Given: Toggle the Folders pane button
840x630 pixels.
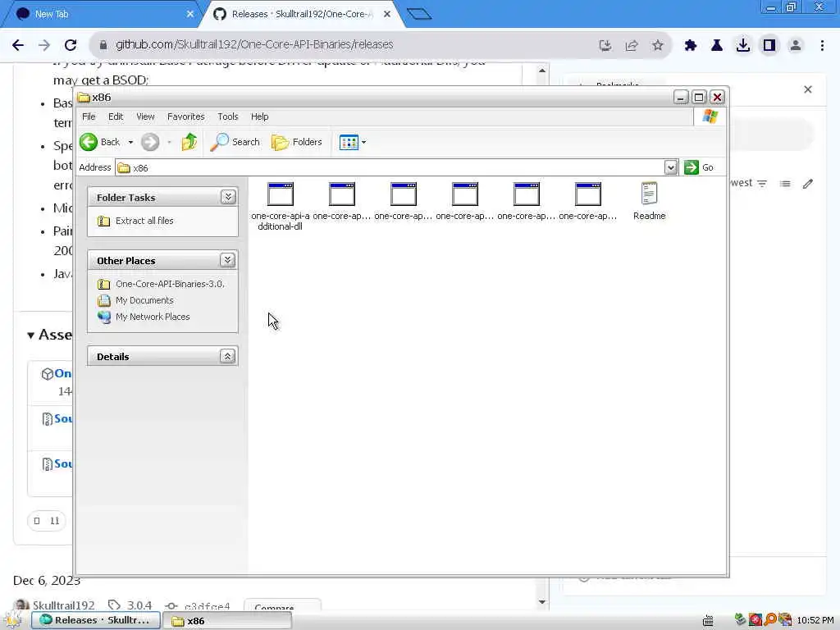Looking at the screenshot, I should tap(297, 142).
